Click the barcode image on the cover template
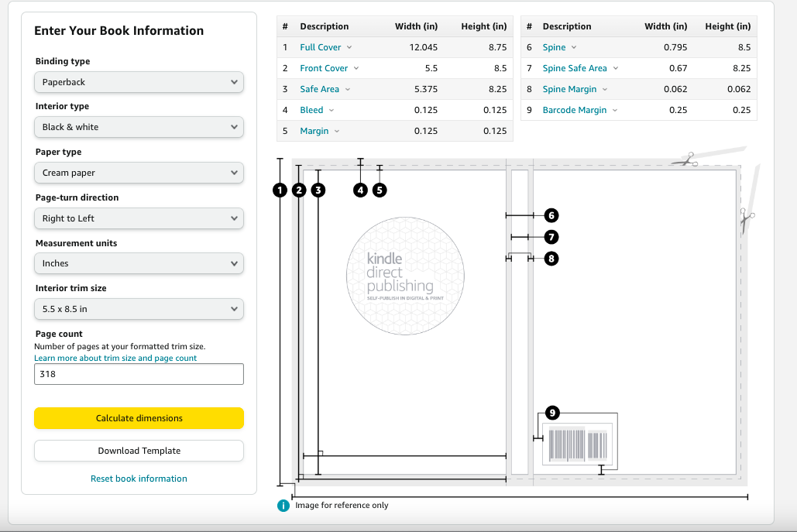 coord(577,444)
